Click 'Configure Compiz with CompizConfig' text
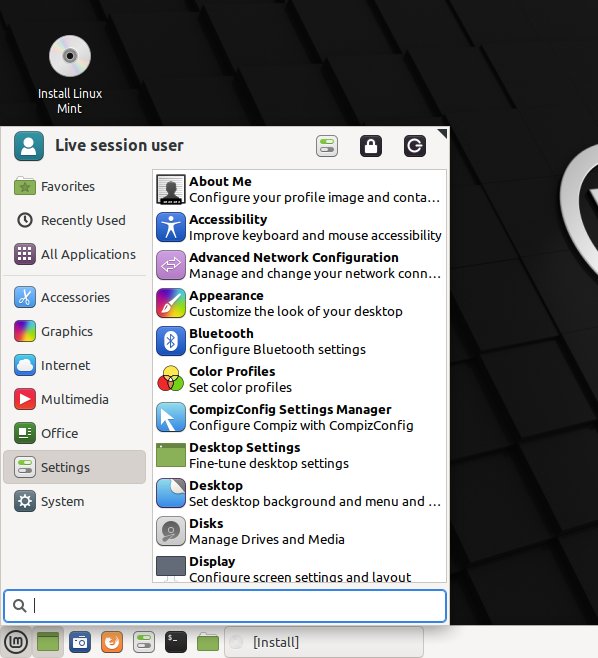598x658 pixels. 301,425
